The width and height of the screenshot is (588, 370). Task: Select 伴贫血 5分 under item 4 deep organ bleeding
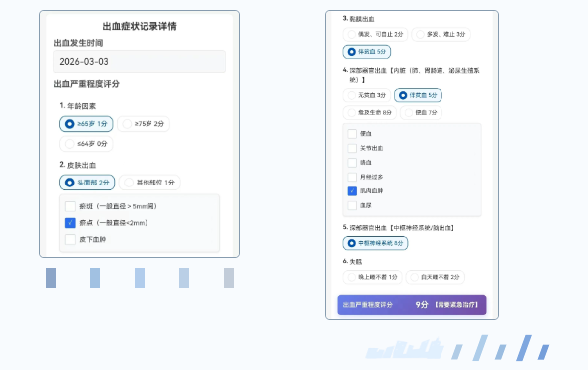[x=418, y=95]
